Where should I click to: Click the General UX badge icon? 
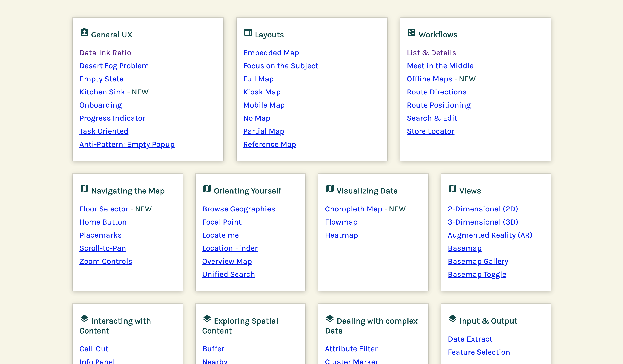[x=84, y=33]
